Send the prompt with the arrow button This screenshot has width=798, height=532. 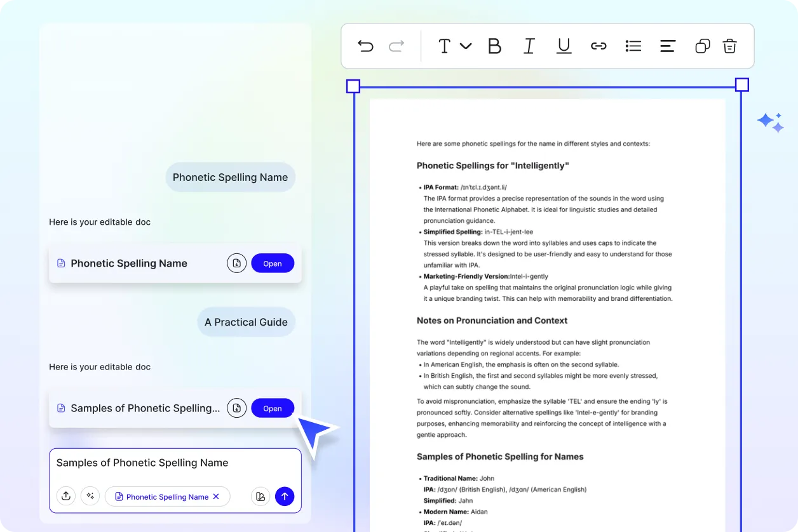pyautogui.click(x=285, y=496)
